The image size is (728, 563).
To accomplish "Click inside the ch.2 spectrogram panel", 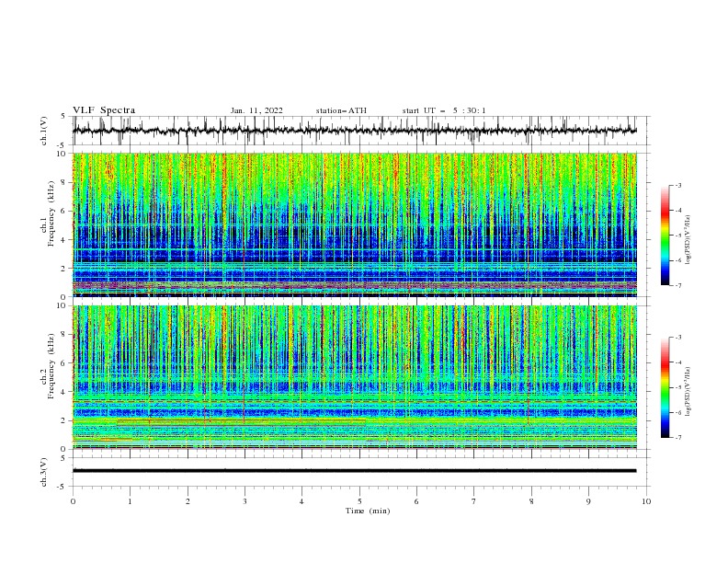I will point(355,377).
